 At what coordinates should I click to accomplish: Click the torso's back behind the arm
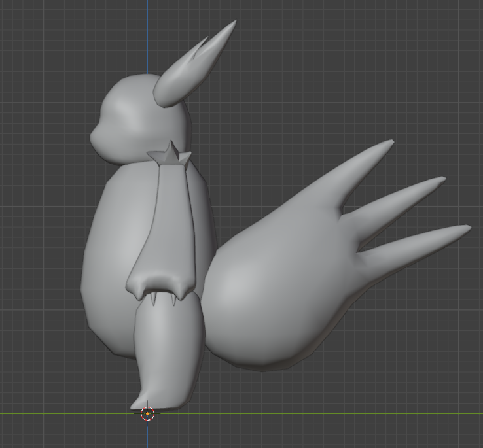(x=202, y=222)
